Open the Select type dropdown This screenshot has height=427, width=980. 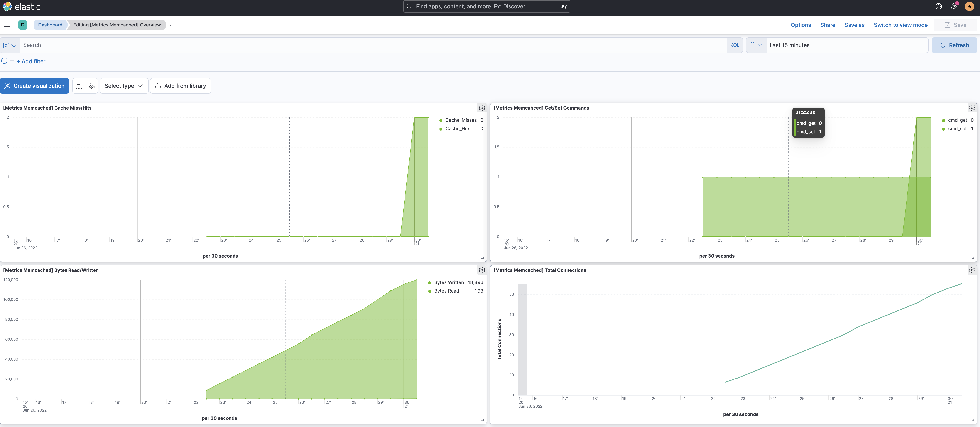[124, 86]
